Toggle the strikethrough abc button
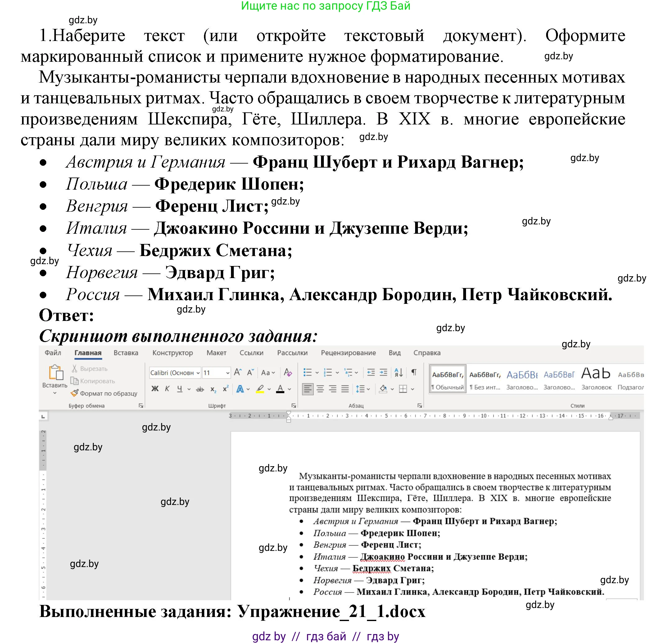Viewport: 652px width, 644px height. [200, 389]
